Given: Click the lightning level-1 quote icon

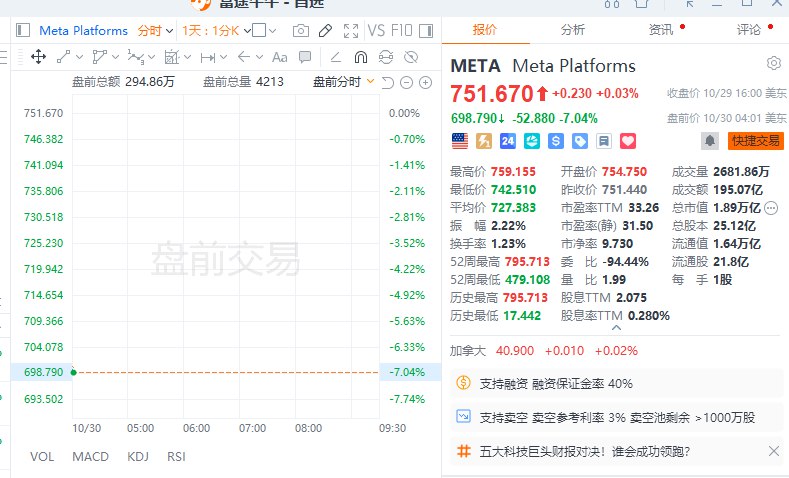Looking at the screenshot, I should point(484,141).
